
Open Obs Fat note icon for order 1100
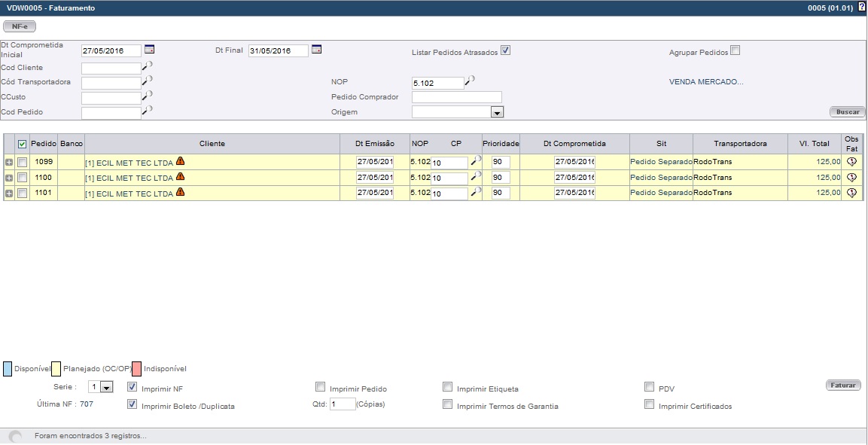(851, 178)
